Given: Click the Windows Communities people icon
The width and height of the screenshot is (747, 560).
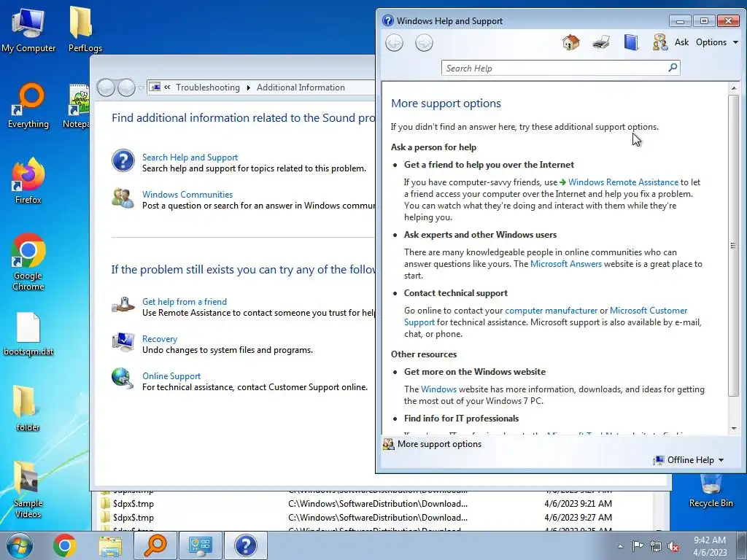Looking at the screenshot, I should click(123, 198).
